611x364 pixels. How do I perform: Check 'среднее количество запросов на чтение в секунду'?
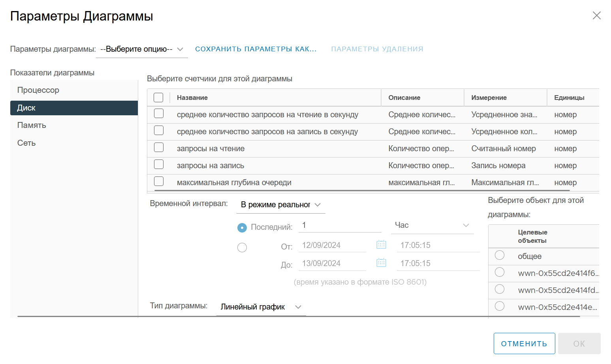pos(159,114)
